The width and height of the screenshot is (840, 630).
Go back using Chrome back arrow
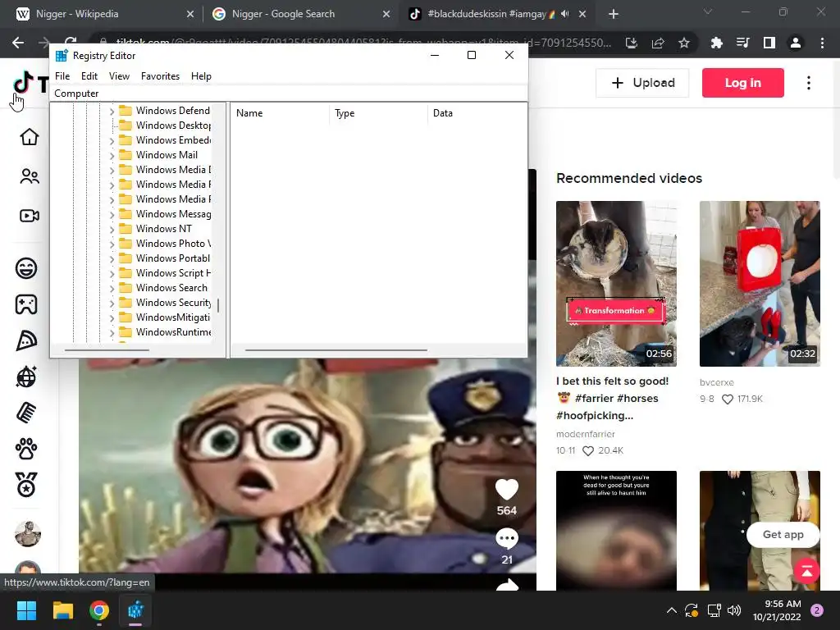coord(18,43)
